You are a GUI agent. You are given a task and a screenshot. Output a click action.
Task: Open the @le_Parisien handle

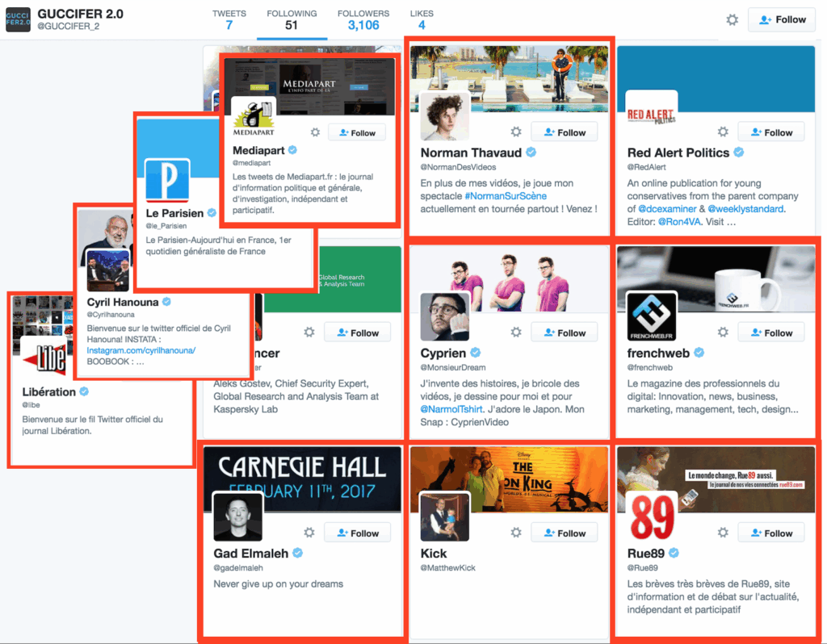coord(166,226)
